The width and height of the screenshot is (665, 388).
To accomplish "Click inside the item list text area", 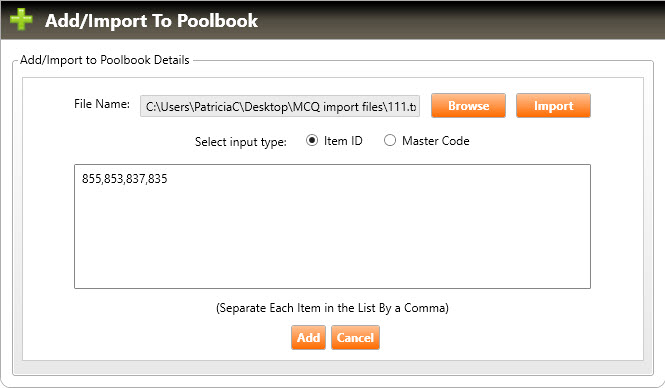I will pos(332,226).
